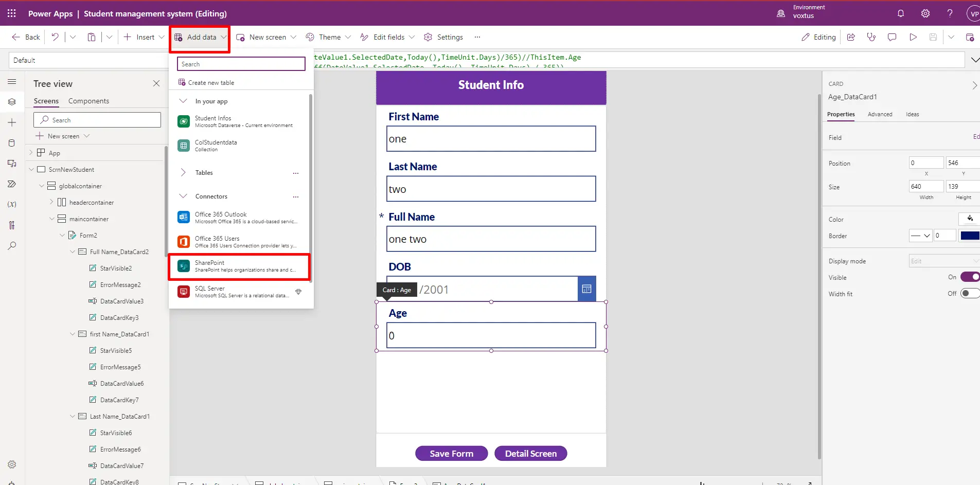Toggle the Visible switch off
Image resolution: width=980 pixels, height=485 pixels.
point(970,277)
